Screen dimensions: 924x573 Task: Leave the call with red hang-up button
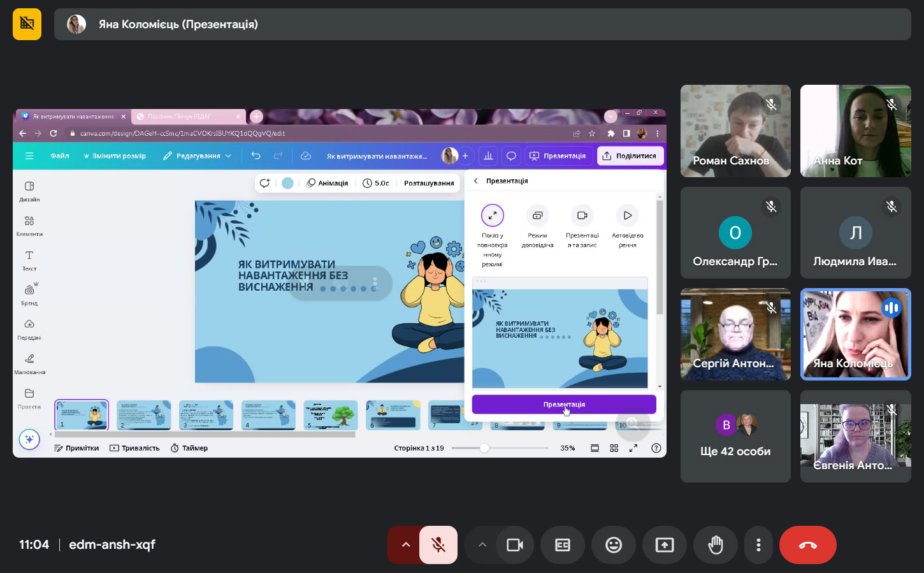[808, 545]
